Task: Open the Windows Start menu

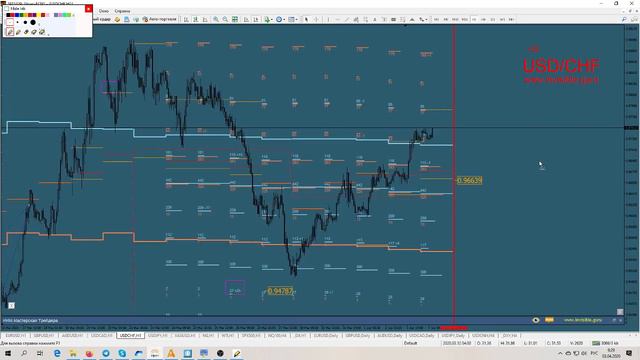Action: tap(8, 353)
